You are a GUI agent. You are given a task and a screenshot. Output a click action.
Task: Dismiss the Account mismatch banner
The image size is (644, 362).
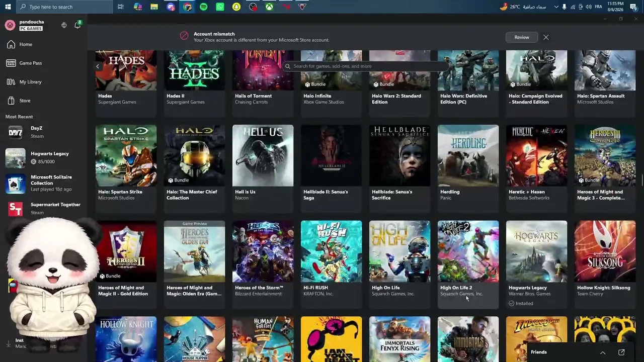coord(546,37)
